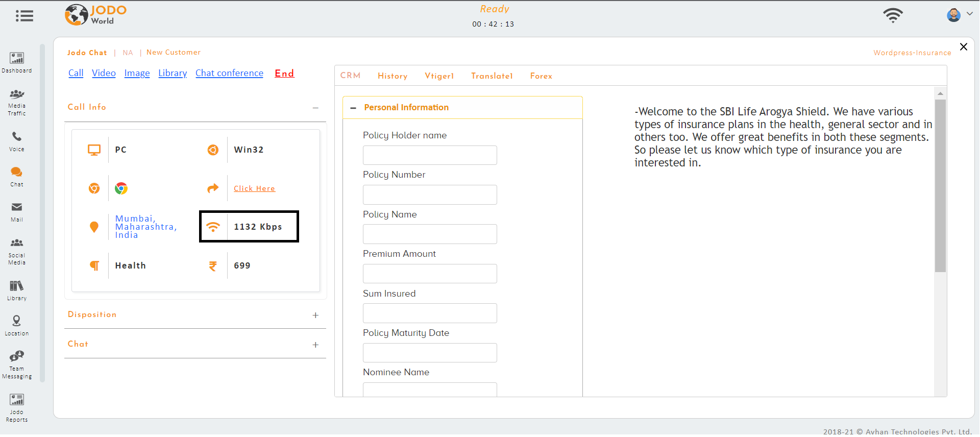980x437 pixels.
Task: Expand the Chat section
Action: [x=315, y=345]
